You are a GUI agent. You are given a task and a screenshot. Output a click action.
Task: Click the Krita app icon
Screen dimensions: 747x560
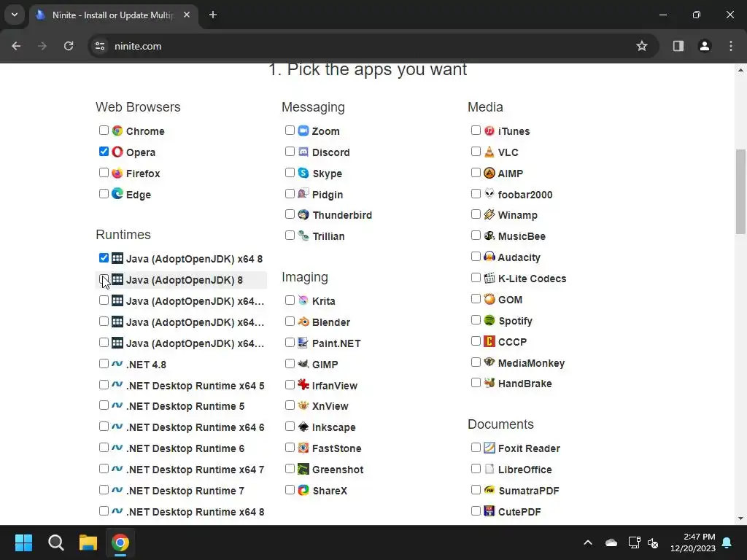303,300
